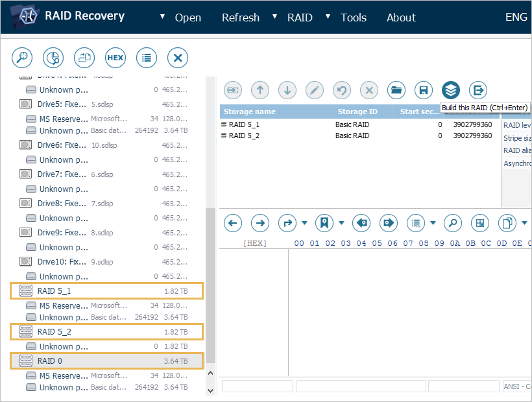Image resolution: width=532 pixels, height=402 pixels.
Task: Switch language via ENG button
Action: tap(516, 18)
